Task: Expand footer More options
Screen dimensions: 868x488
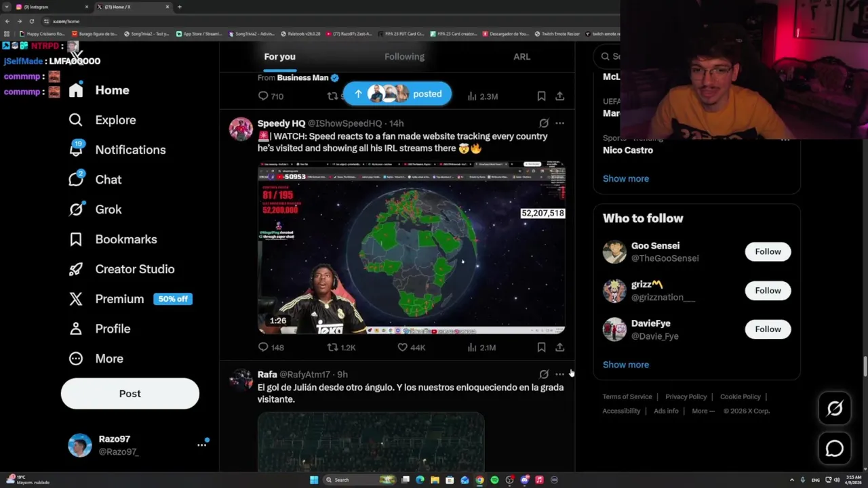Action: click(x=703, y=411)
